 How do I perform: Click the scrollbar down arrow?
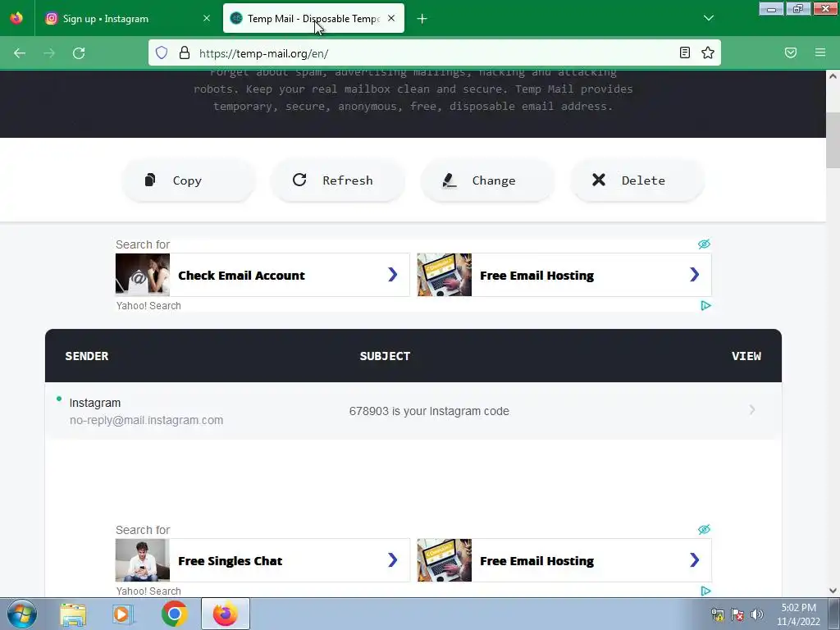833,591
